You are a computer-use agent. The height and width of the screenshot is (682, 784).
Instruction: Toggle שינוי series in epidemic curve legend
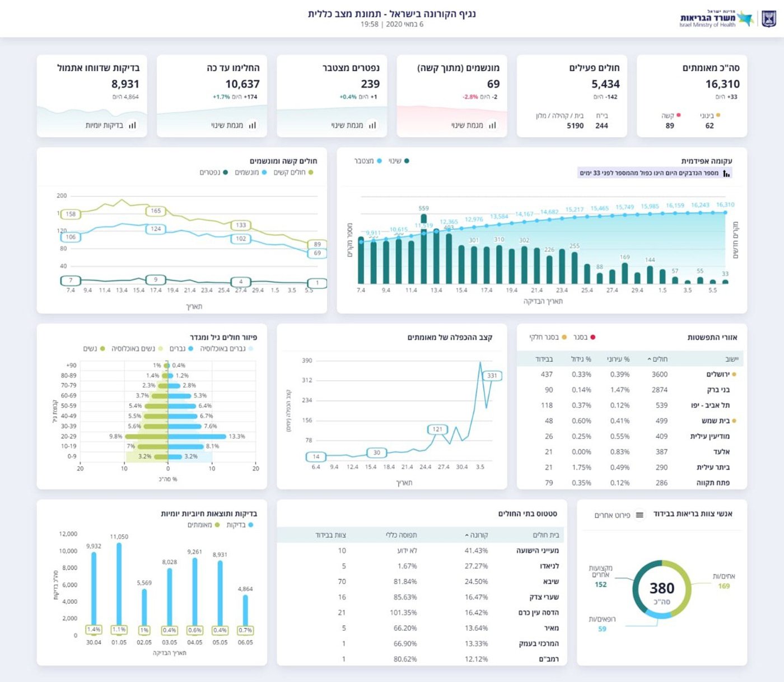click(x=399, y=161)
